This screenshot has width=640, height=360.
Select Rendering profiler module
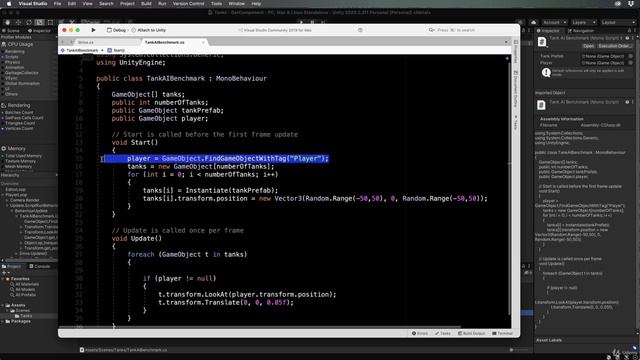(16, 105)
